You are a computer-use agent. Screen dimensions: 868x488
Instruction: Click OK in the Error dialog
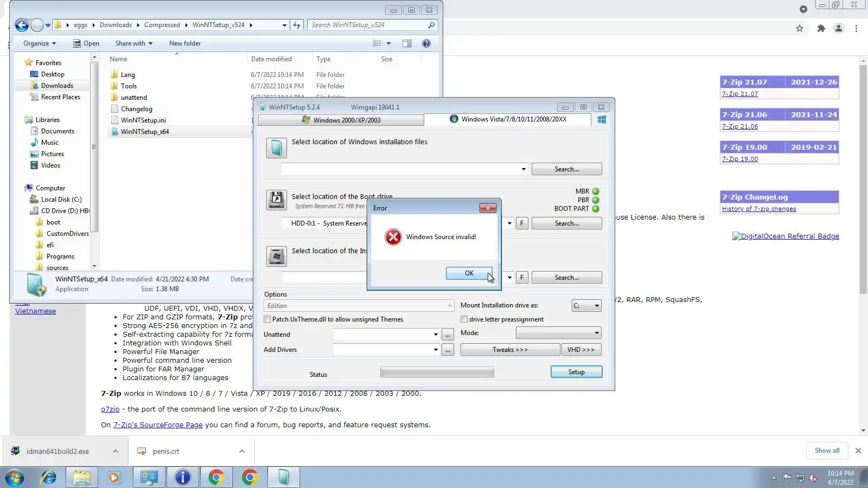click(469, 273)
